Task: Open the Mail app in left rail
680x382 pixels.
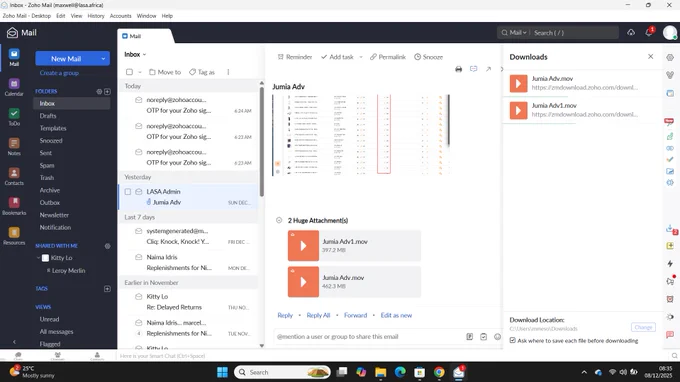Action: (14, 57)
